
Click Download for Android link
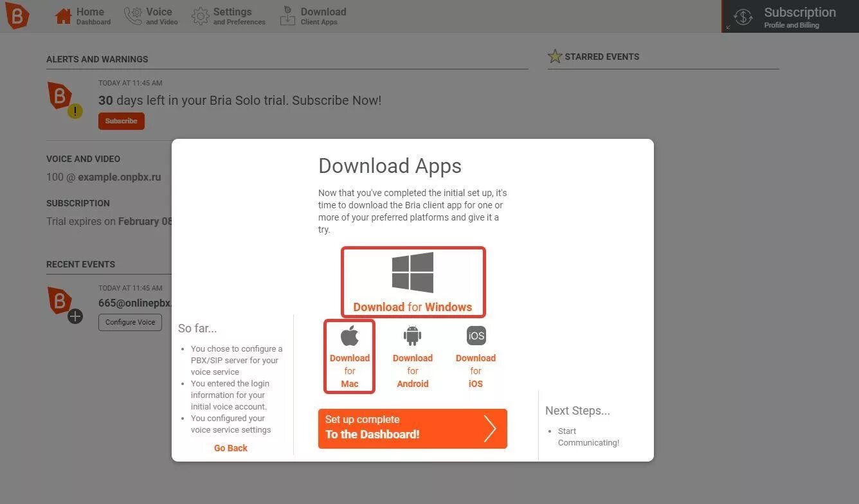pyautogui.click(x=413, y=371)
